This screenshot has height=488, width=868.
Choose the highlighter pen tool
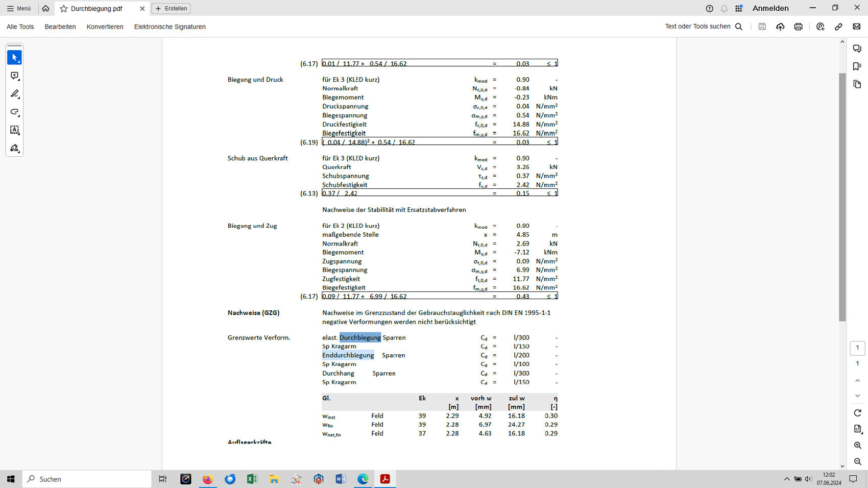point(14,94)
